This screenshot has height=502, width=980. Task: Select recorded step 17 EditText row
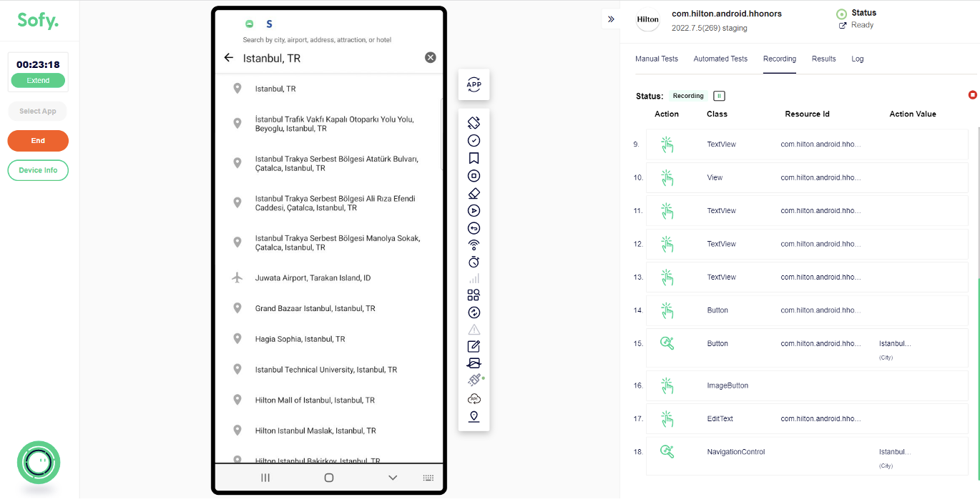807,418
